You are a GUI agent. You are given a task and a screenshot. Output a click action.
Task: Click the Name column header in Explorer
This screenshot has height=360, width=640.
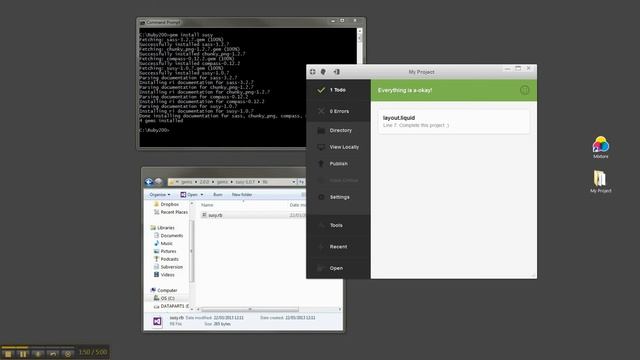[x=207, y=205]
